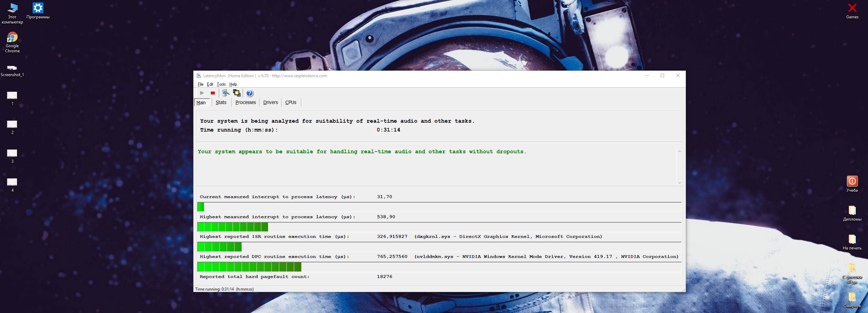The height and width of the screenshot is (313, 868).
Task: Click 'Reported total hard pagefault count' label
Action: [254, 277]
